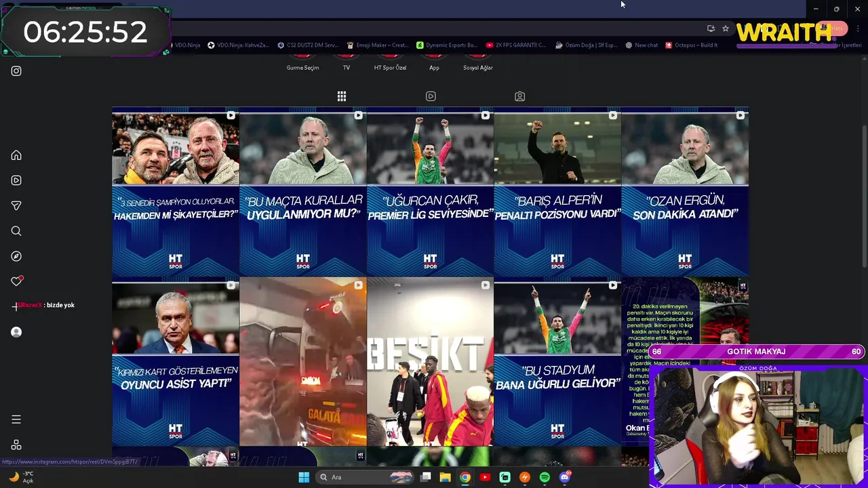Open 2X FPS GARANTİ YouTube bookmark
Viewport: 868px width, 488px height.
(x=516, y=45)
